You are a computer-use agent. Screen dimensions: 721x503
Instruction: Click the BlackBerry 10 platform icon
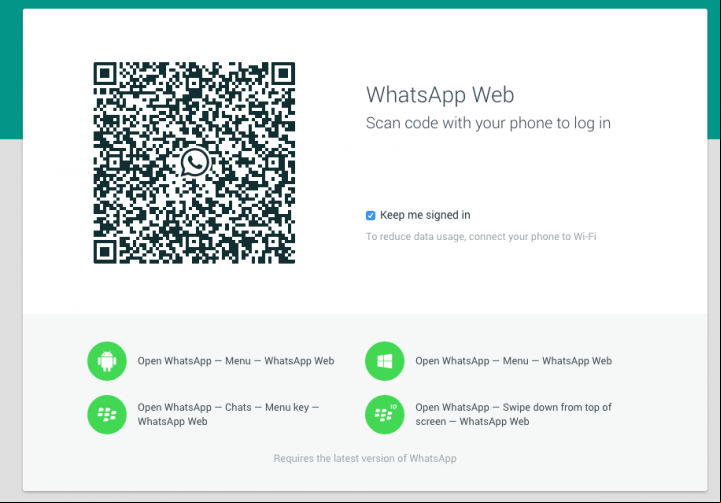384,414
